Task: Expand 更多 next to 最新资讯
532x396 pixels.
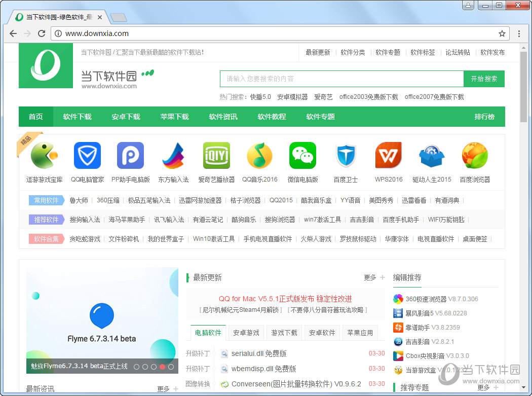Action: 168,388
